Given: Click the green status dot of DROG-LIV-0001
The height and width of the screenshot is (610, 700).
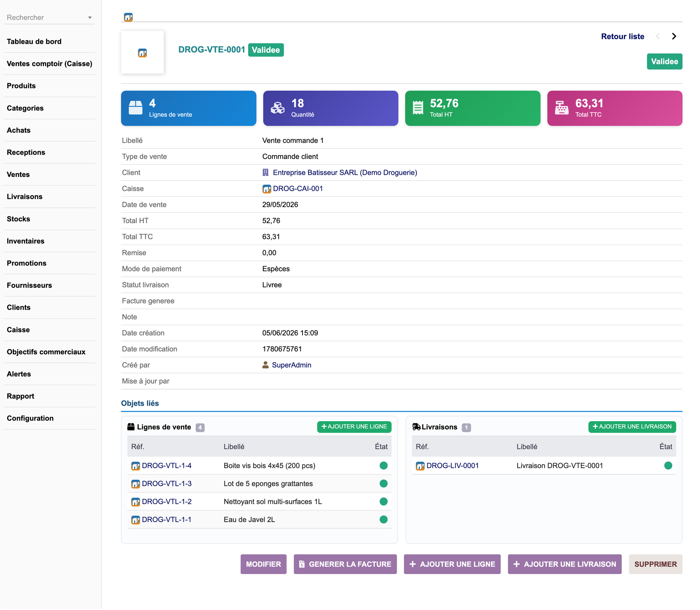Looking at the screenshot, I should (668, 466).
